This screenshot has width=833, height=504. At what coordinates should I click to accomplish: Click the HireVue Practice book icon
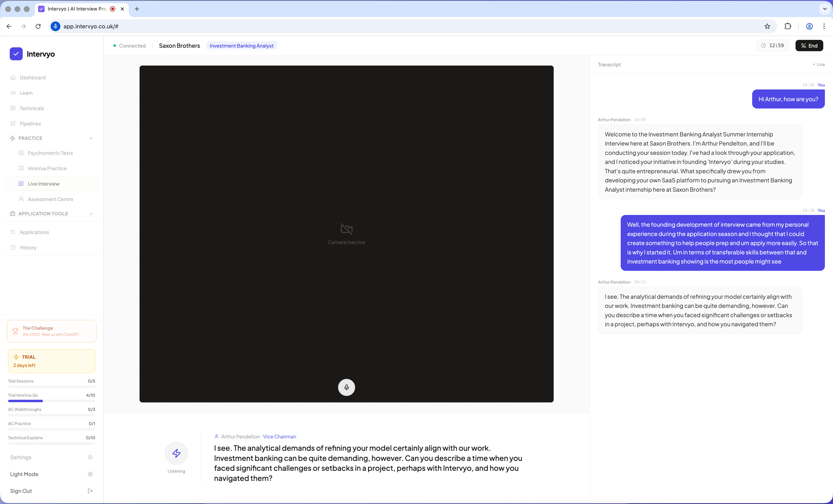tap(21, 168)
